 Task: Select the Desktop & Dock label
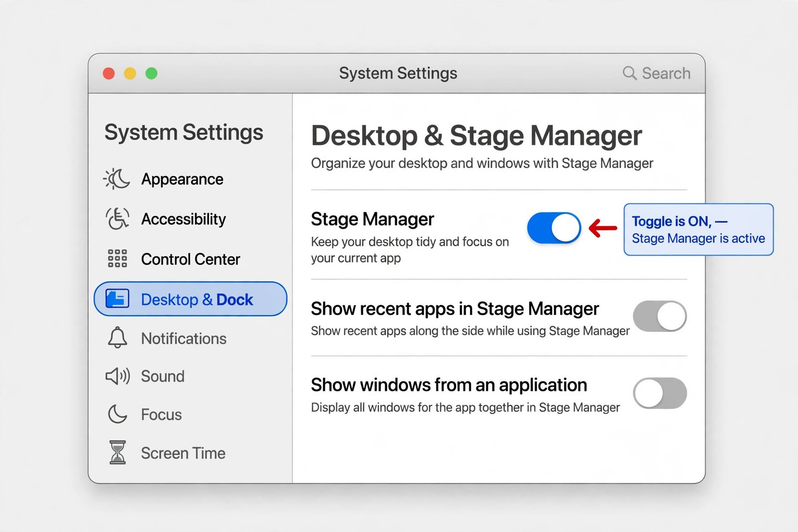pos(197,300)
